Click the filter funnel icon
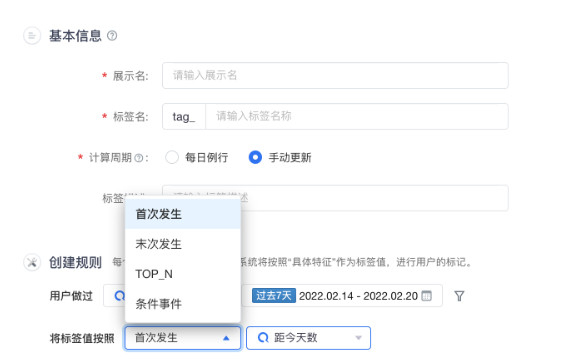 point(459,296)
